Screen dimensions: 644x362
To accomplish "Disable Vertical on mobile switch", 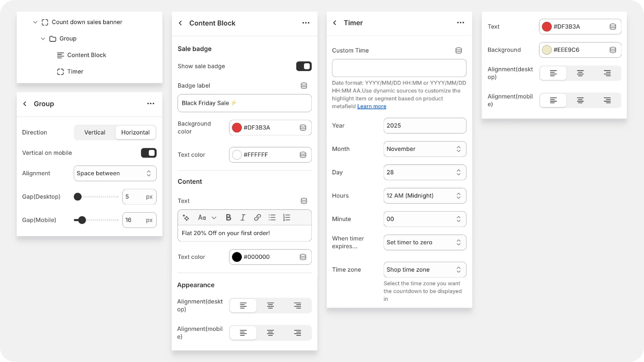I will (149, 153).
